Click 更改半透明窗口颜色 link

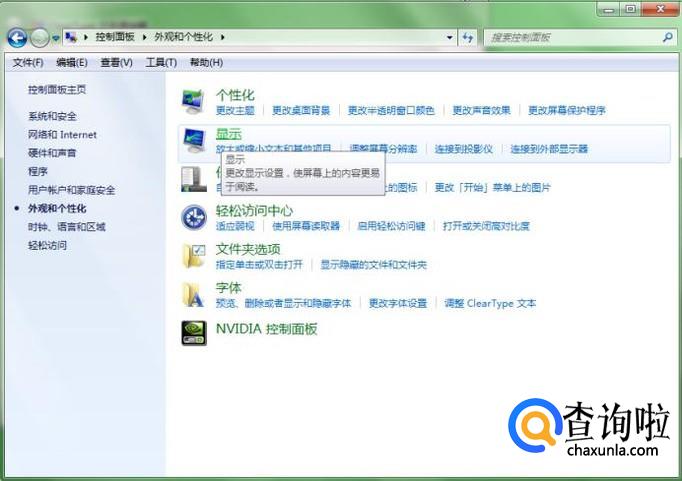point(391,110)
